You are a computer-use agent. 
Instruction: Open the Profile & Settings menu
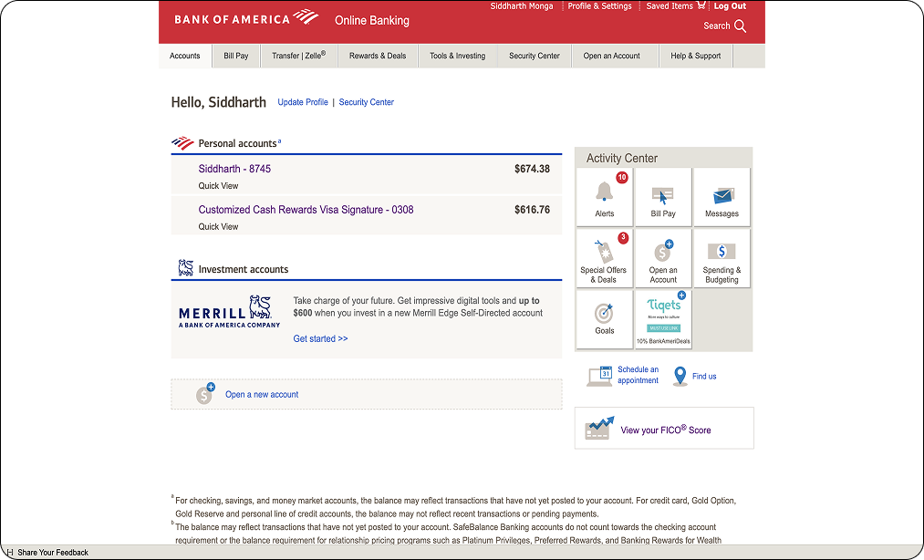599,6
